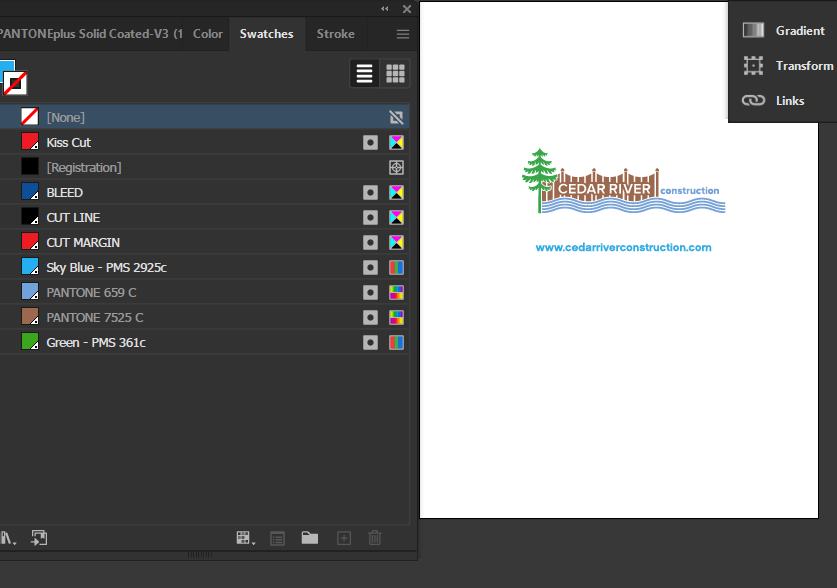837x588 pixels.
Task: Open the Swatches panel flyout menu
Action: click(403, 34)
